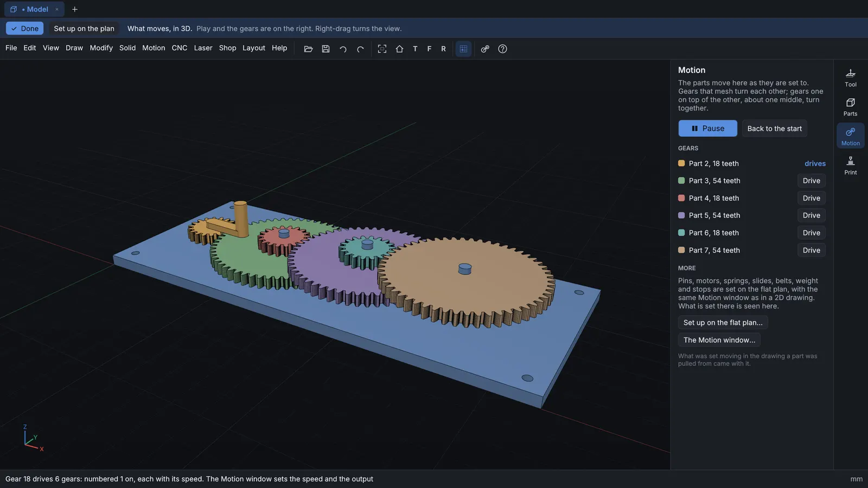868x488 pixels.
Task: Click the Part 6 teal color swatch
Action: pos(681,233)
